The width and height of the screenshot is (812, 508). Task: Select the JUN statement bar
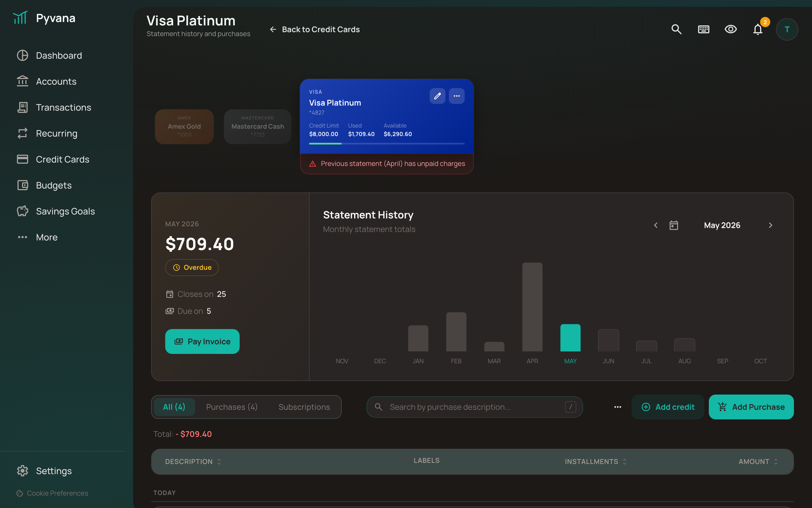point(608,341)
